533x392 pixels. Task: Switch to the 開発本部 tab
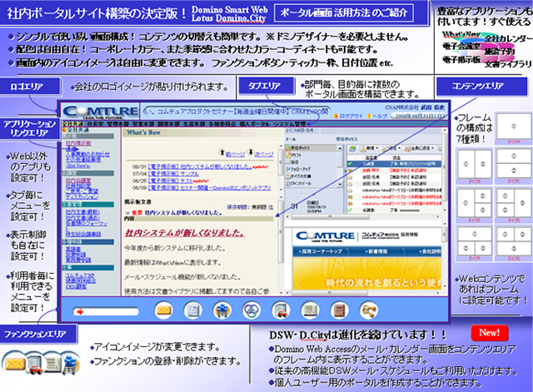(168, 124)
